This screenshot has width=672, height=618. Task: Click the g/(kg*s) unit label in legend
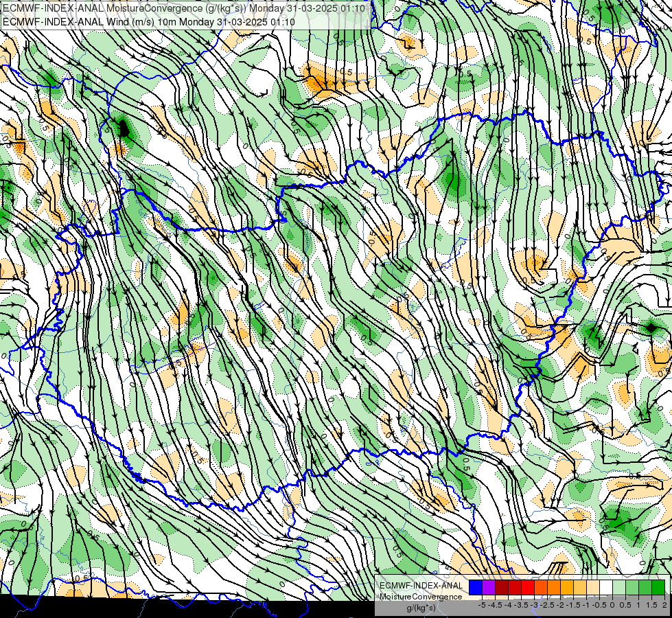(x=421, y=608)
